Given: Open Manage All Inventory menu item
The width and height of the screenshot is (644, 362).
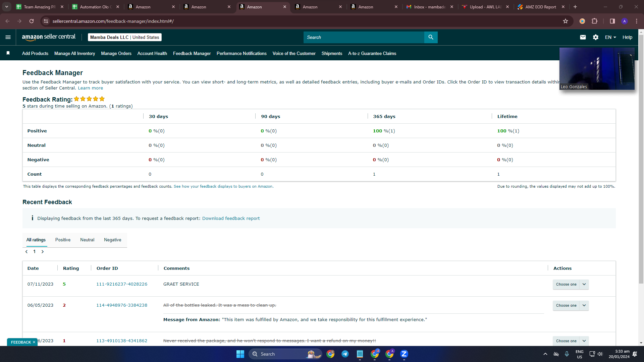Looking at the screenshot, I should point(74,53).
